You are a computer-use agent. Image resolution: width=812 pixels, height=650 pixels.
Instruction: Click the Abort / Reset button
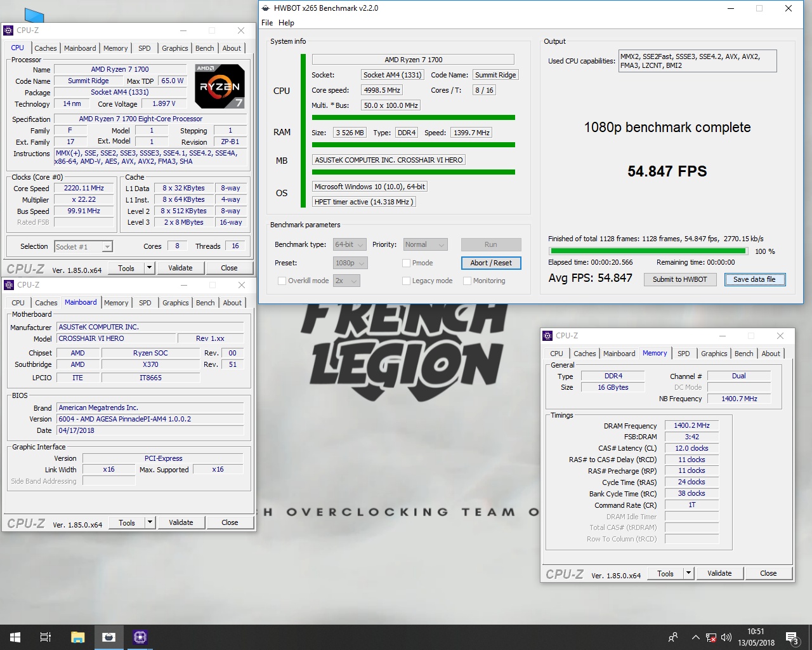[491, 263]
